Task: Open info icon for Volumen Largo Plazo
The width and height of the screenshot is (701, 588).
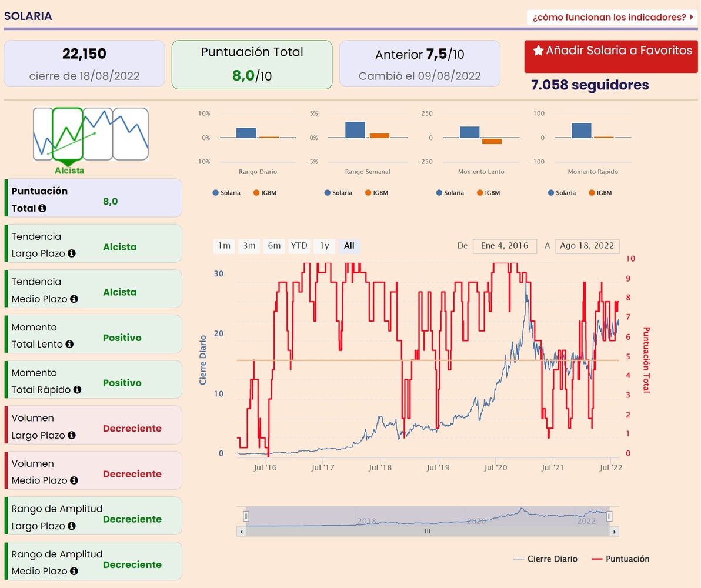Action: (x=72, y=436)
